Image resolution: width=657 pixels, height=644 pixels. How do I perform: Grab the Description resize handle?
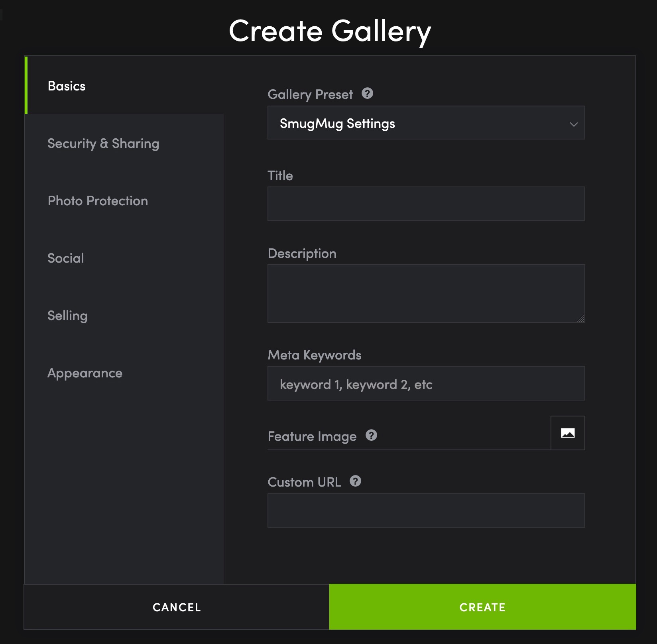click(581, 318)
